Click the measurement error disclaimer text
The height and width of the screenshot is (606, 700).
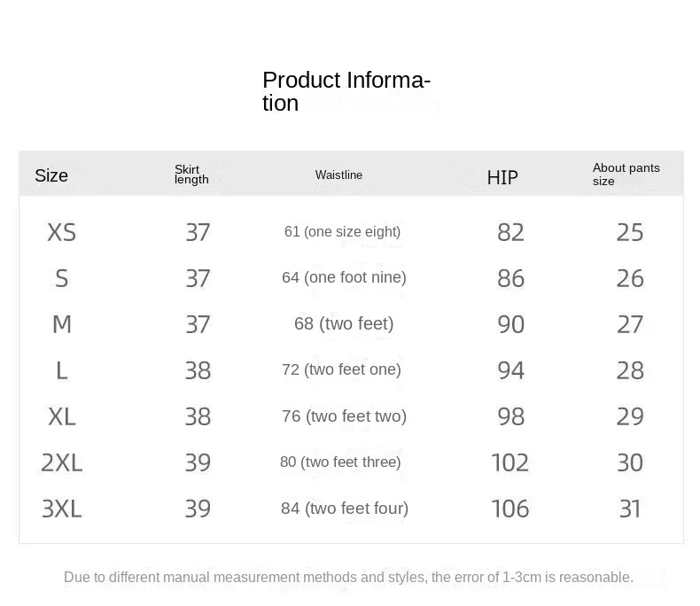348,578
